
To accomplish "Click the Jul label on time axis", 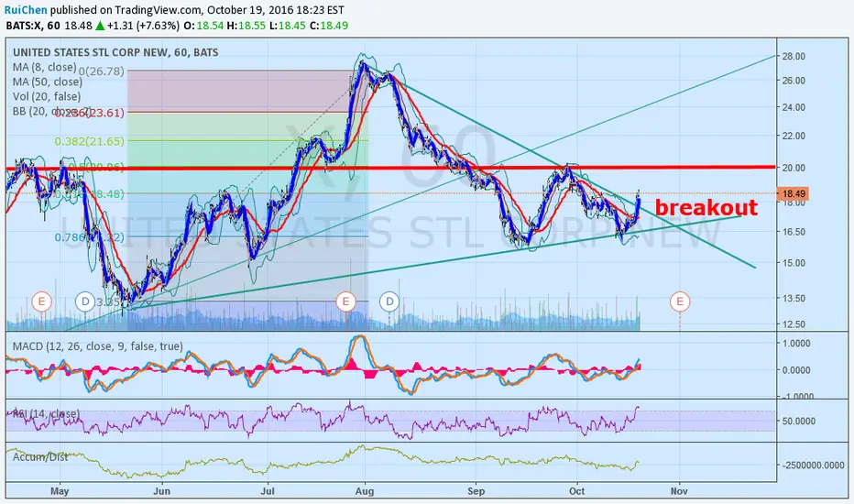I will click(x=268, y=491).
